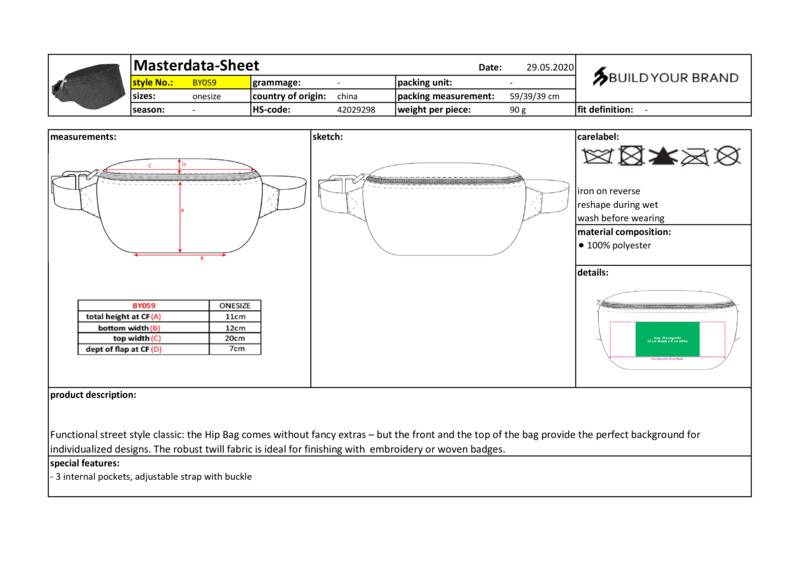The width and height of the screenshot is (800, 566).
Task: Click the Masterdata-Sheet title
Action: pyautogui.click(x=196, y=65)
